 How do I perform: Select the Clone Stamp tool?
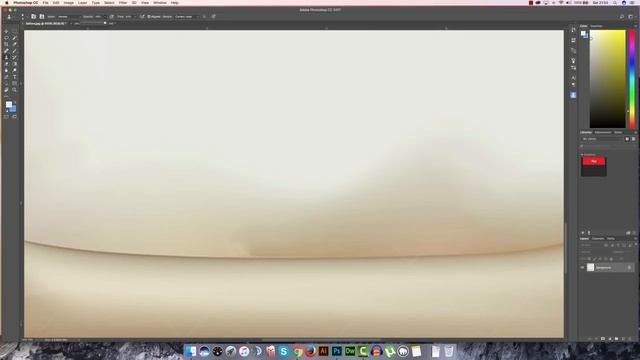tap(6, 58)
